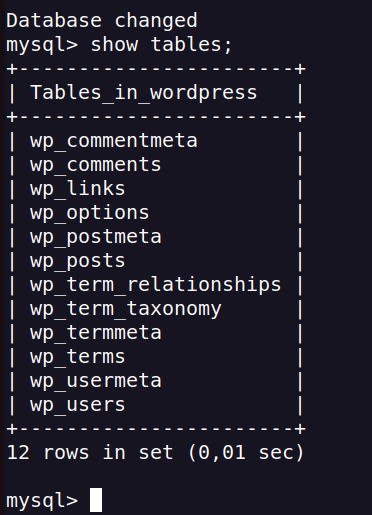
Task: Click on wp_postmeta in the list
Action: pyautogui.click(x=96, y=237)
